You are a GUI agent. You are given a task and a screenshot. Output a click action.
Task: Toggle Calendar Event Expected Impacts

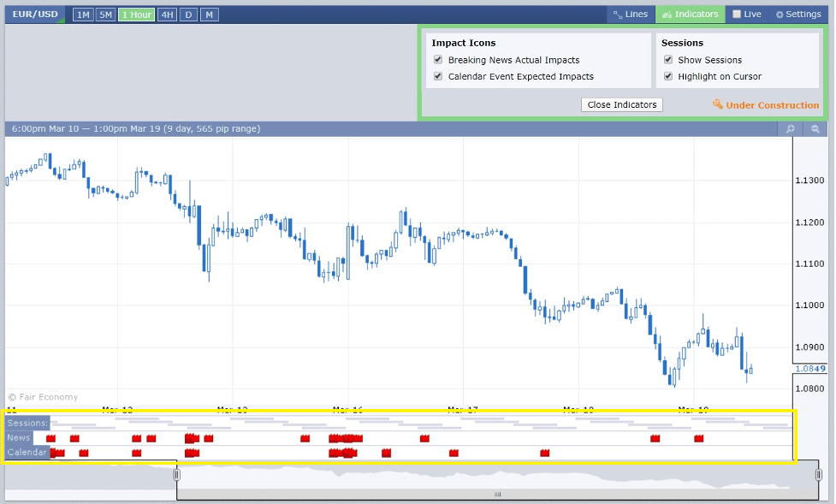pyautogui.click(x=438, y=76)
